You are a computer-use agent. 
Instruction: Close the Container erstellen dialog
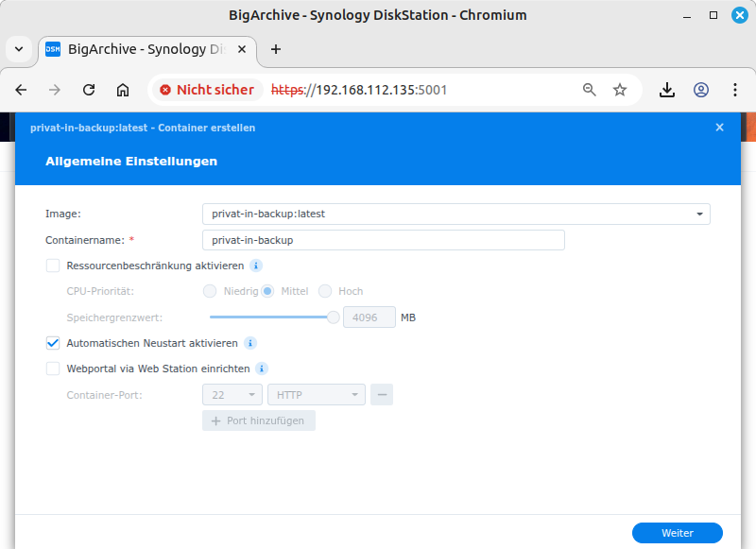coord(719,128)
